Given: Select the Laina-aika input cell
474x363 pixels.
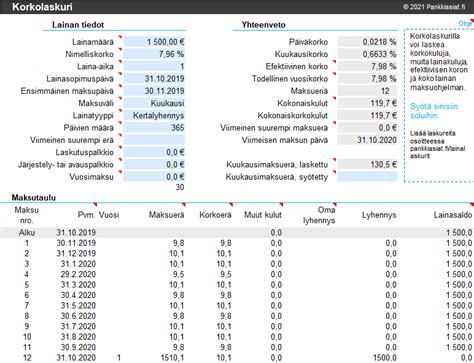Looking at the screenshot, I should click(x=154, y=66).
